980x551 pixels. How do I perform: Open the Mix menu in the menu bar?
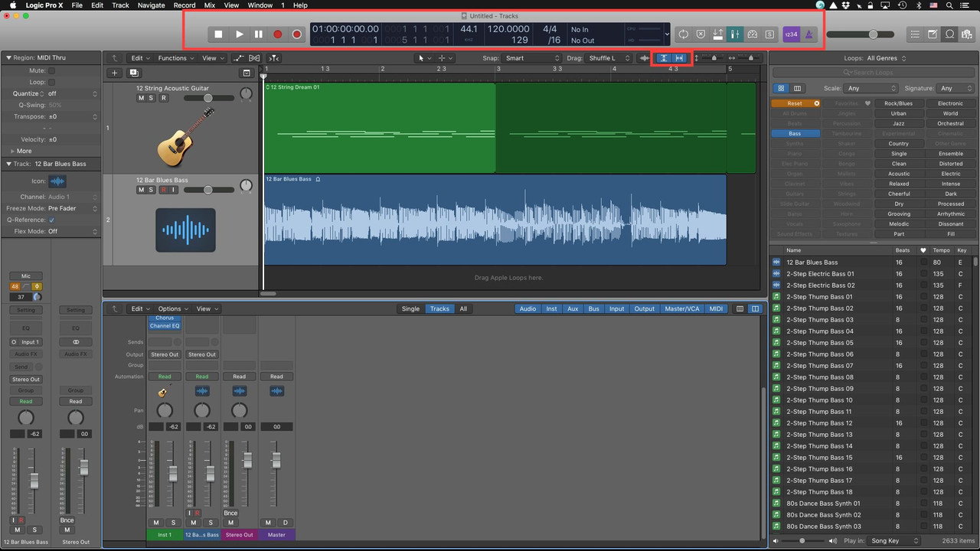click(209, 5)
